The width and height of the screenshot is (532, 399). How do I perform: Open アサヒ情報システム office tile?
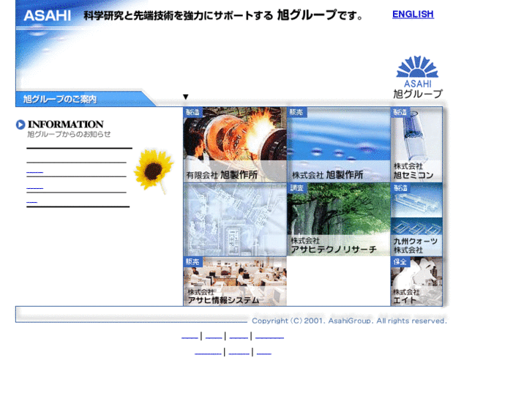point(235,282)
